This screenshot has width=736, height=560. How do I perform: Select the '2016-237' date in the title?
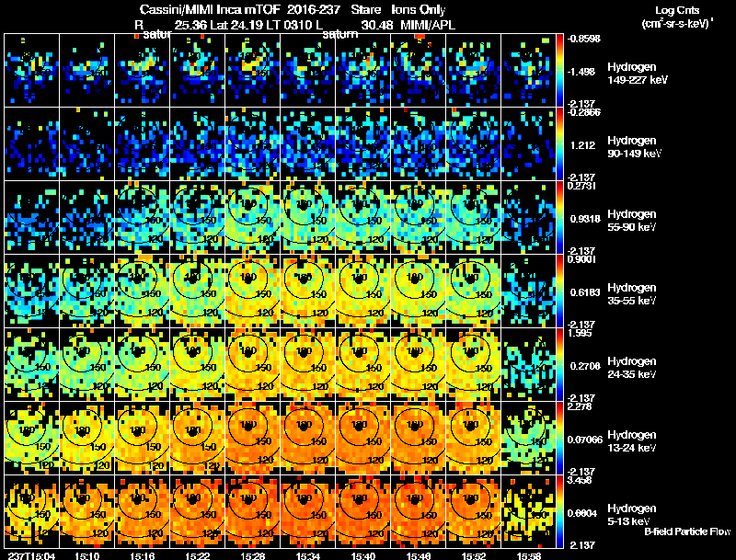point(314,10)
